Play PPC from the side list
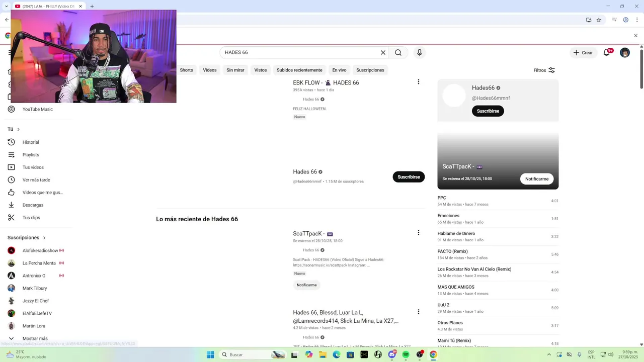This screenshot has height=362, width=644. coord(498,201)
